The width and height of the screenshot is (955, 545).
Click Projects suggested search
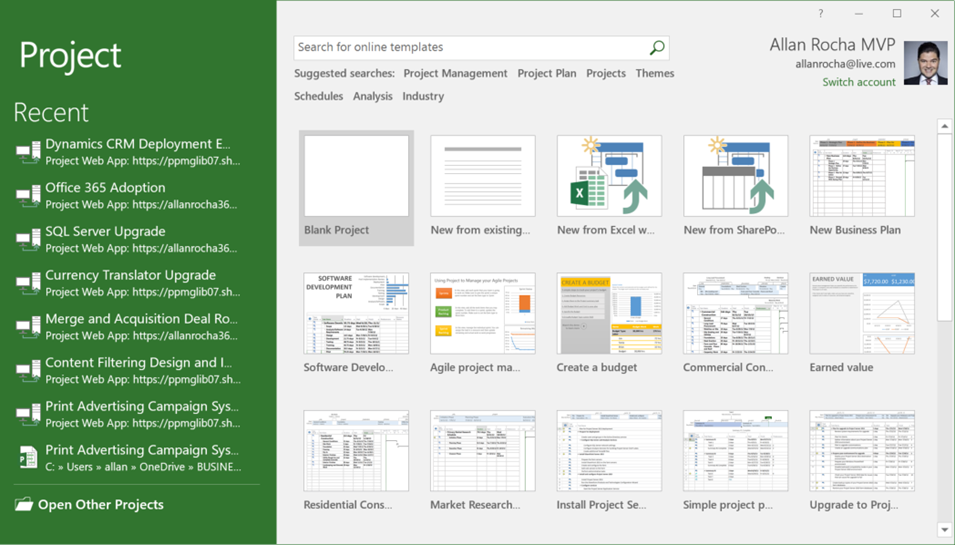click(606, 73)
